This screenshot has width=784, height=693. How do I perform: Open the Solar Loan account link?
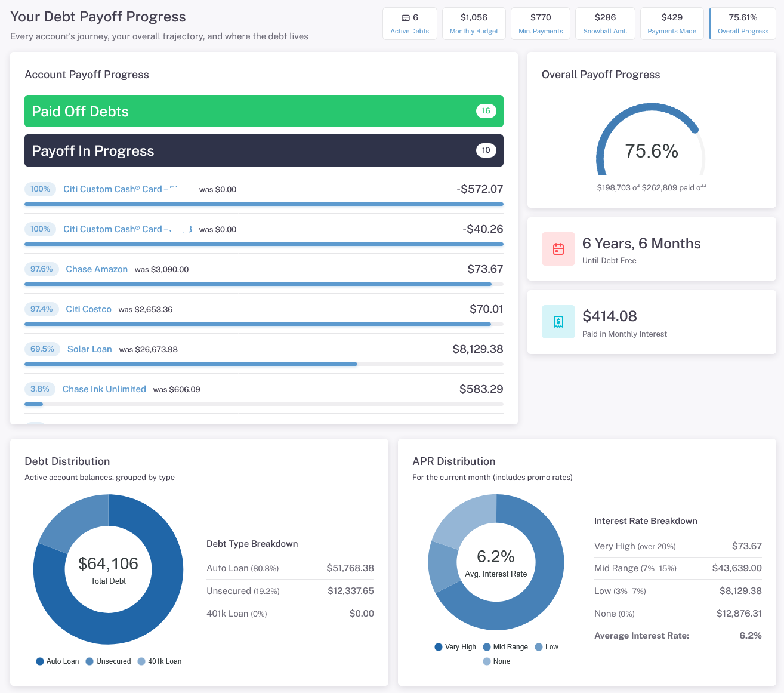(89, 349)
